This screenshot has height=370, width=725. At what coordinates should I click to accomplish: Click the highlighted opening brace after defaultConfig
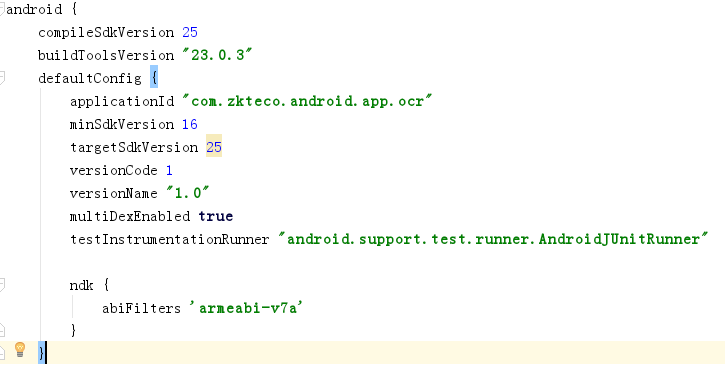tap(154, 77)
